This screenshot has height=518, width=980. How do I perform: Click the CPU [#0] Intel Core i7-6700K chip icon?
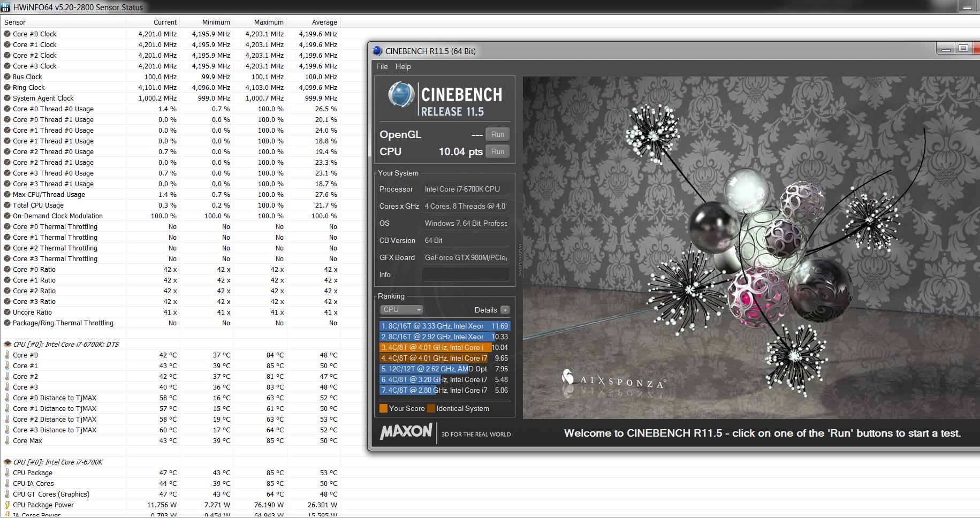coord(7,462)
